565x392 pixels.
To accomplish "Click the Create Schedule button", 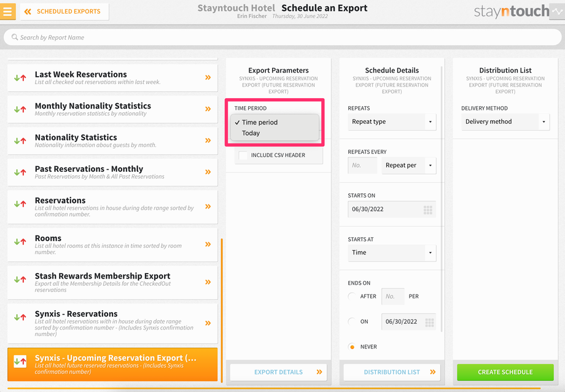I will tap(505, 372).
